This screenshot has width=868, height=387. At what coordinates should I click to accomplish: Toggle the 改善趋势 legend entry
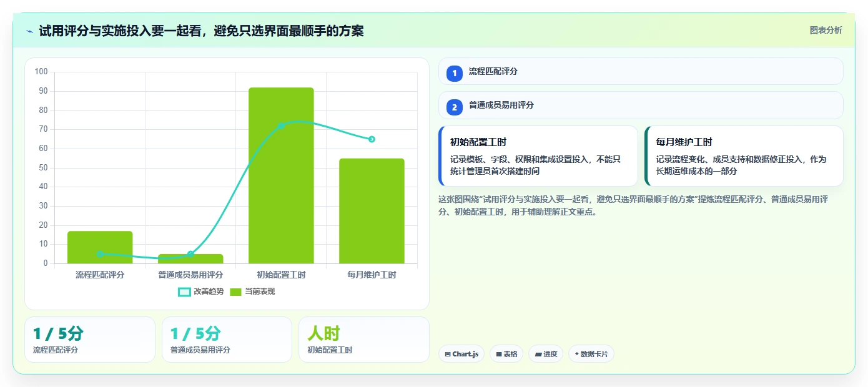[x=201, y=291]
